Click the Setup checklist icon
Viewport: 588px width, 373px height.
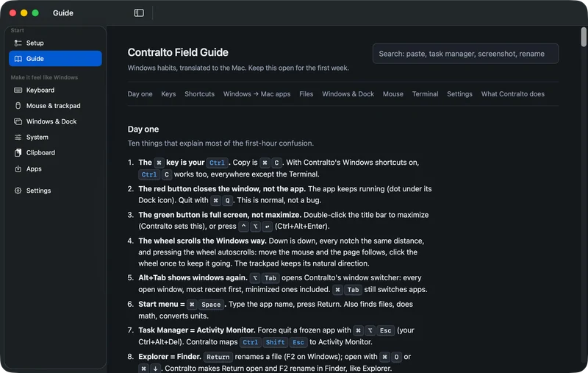click(18, 43)
